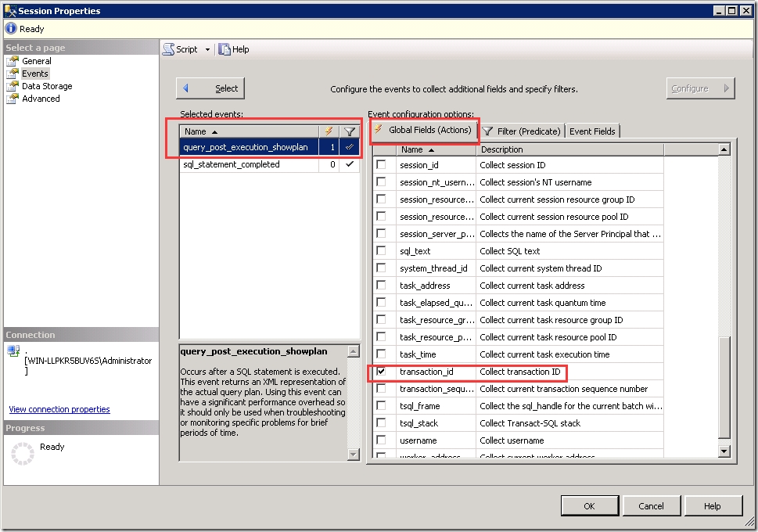This screenshot has width=758, height=532.
Task: Open the Data Storage page
Action: point(47,86)
